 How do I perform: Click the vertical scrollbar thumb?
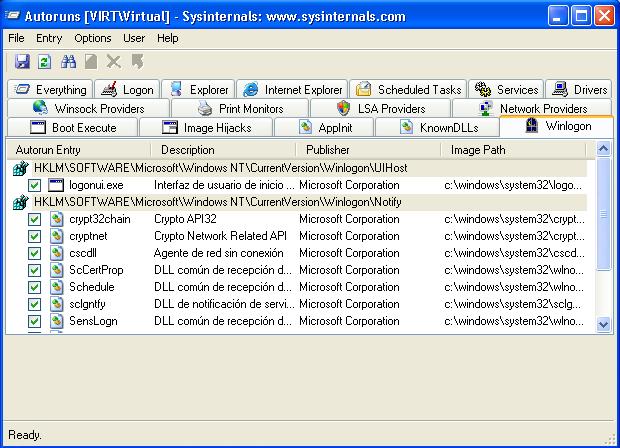603,214
